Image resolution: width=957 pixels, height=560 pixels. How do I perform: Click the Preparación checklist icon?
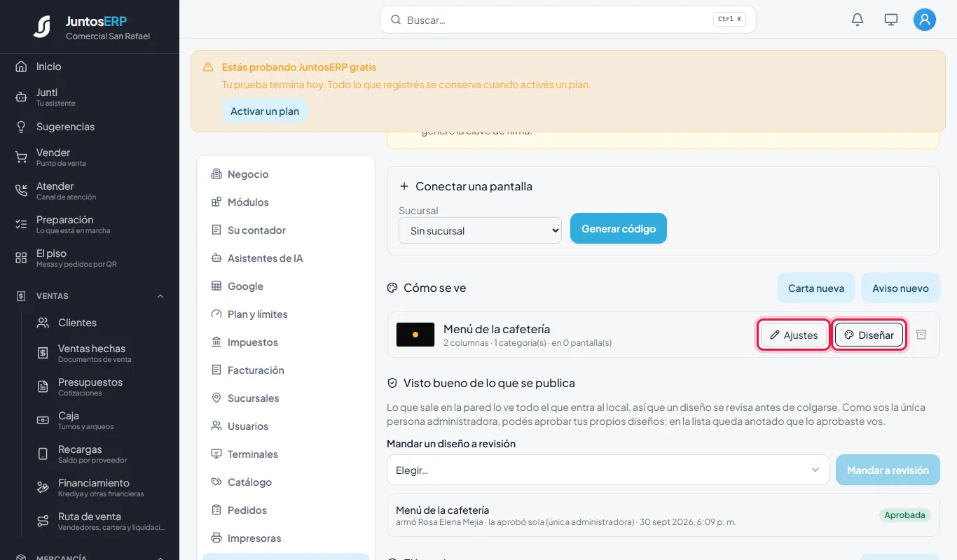click(x=21, y=225)
